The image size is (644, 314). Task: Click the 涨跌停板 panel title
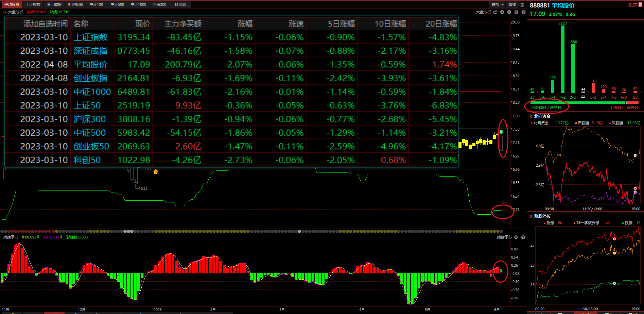point(542,216)
